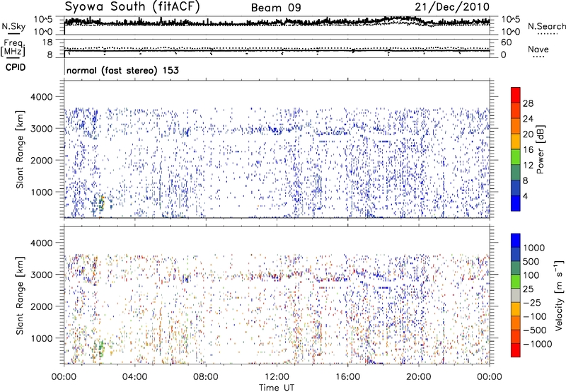Select the 'CPID' label
The height and width of the screenshot is (392, 566).
16,67
